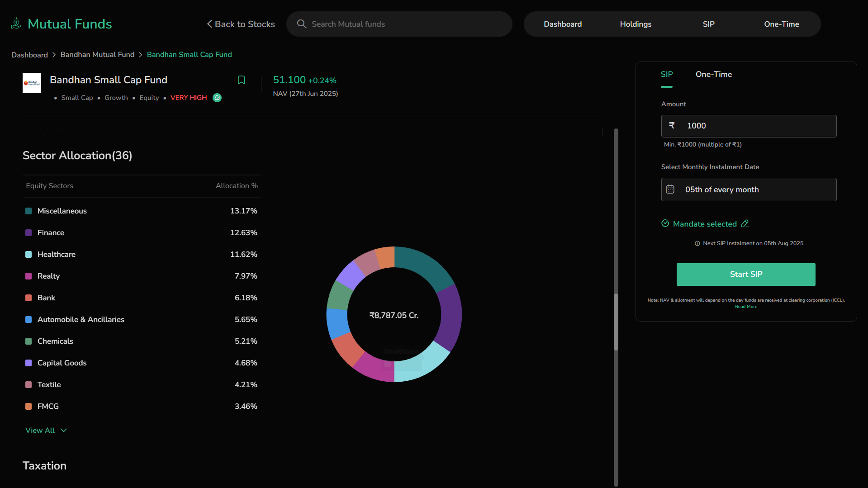Image resolution: width=868 pixels, height=488 pixels.
Task: Click the Start SIP button
Action: click(746, 275)
